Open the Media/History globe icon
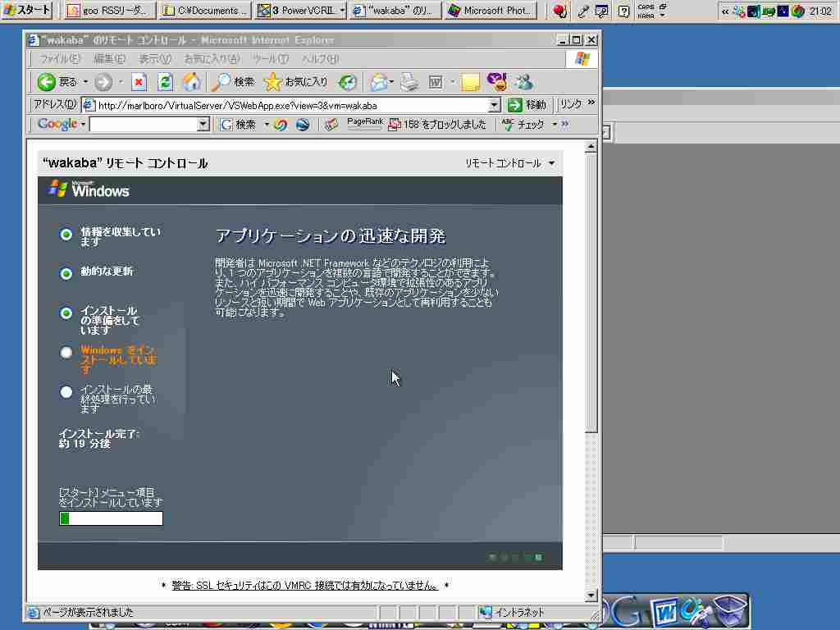 pos(348,82)
